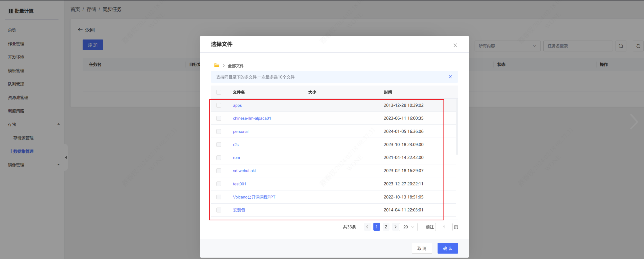The width and height of the screenshot is (644, 259).
Task: Open 资源池管理 in the sidebar
Action: point(18,97)
